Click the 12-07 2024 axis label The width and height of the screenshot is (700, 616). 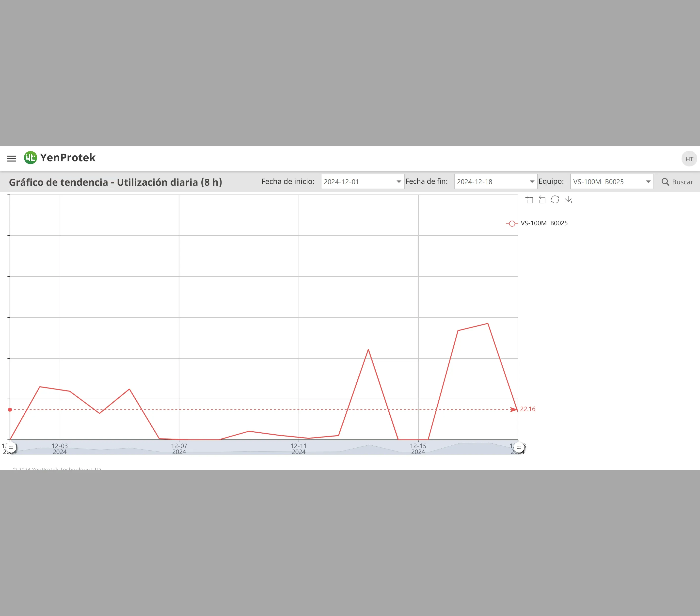[x=179, y=449]
